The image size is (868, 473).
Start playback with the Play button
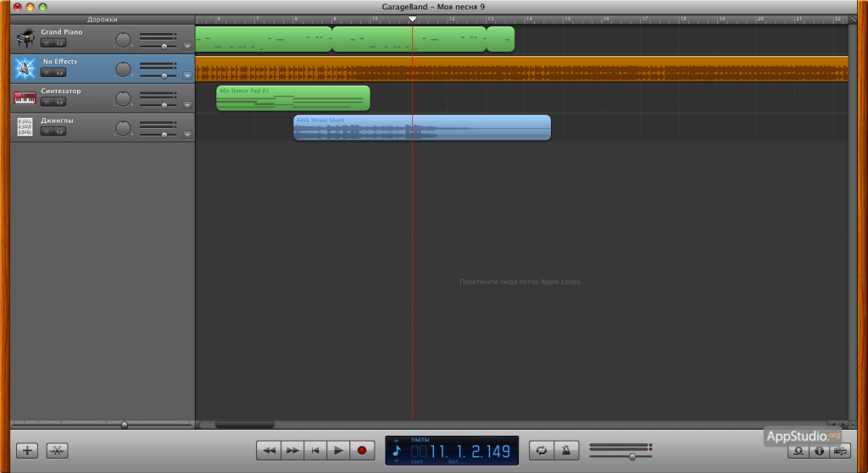coord(338,450)
